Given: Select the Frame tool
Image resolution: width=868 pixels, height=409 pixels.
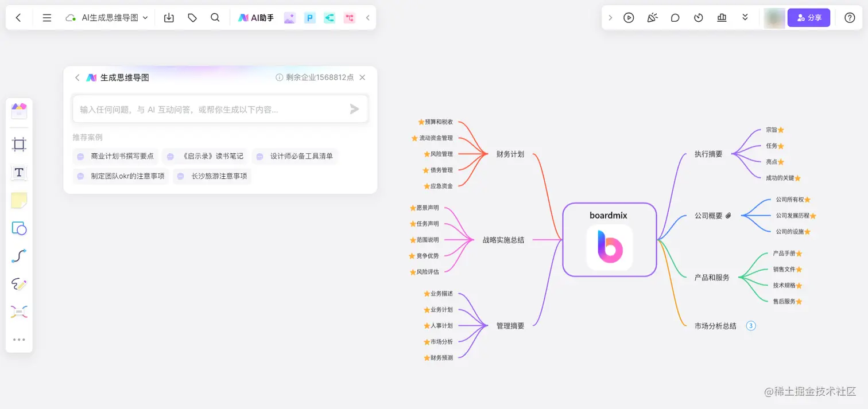Looking at the screenshot, I should pos(19,145).
